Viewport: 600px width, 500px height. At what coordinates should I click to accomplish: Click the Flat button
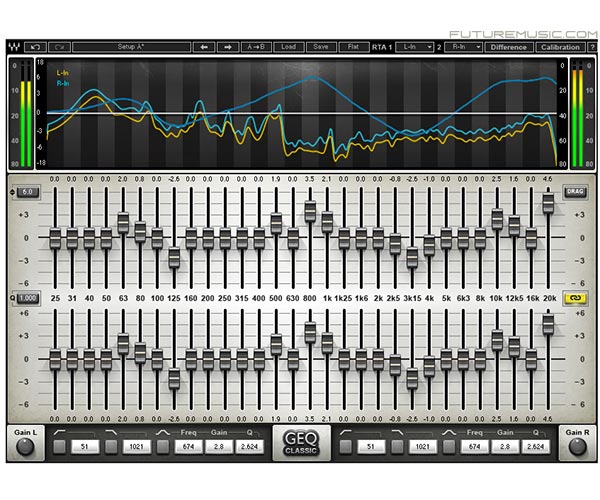[x=354, y=47]
